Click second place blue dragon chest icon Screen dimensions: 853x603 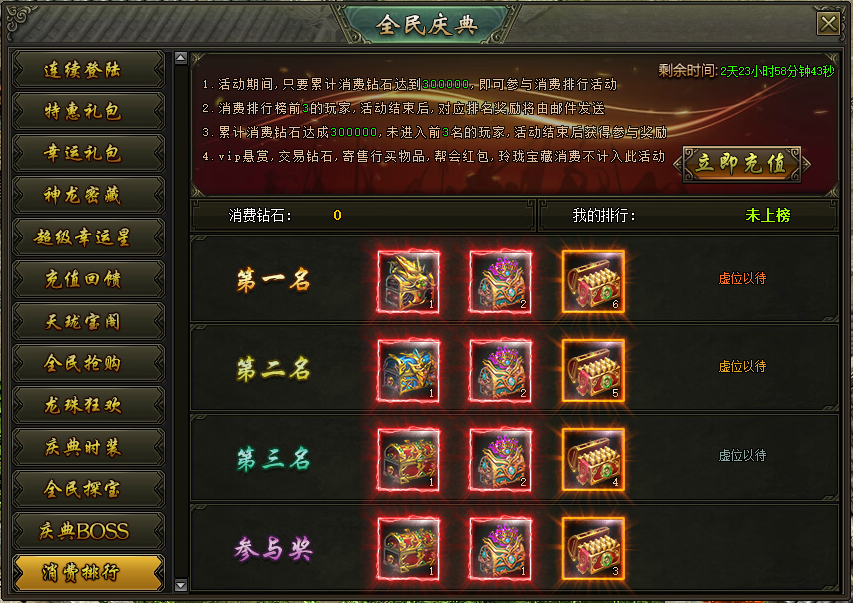pos(409,371)
